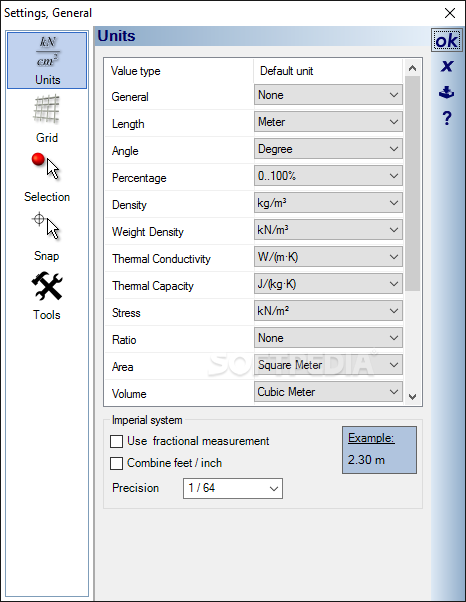Image resolution: width=466 pixels, height=602 pixels.
Task: Click the Value type column header
Action: tap(136, 71)
